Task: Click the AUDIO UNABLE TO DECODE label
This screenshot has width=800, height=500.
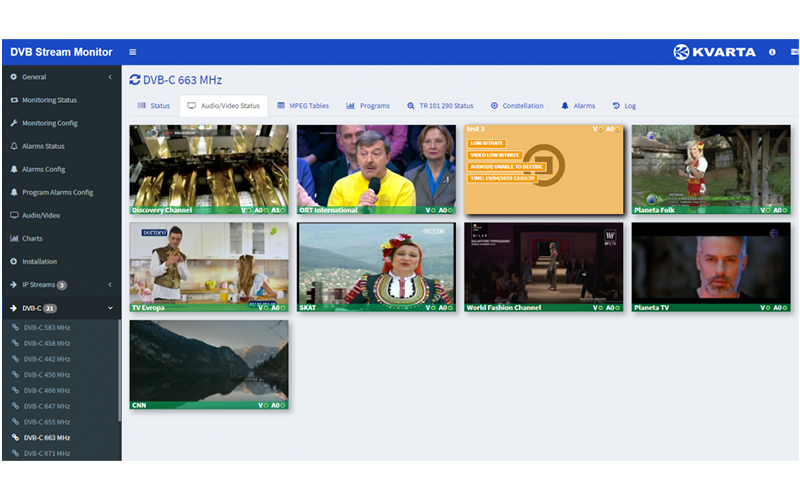Action: (x=506, y=167)
